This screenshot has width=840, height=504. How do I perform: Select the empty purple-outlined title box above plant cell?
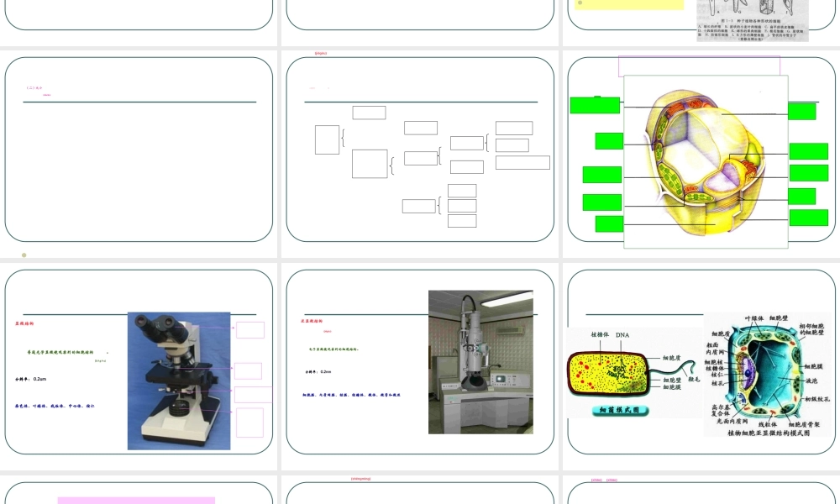(x=699, y=66)
